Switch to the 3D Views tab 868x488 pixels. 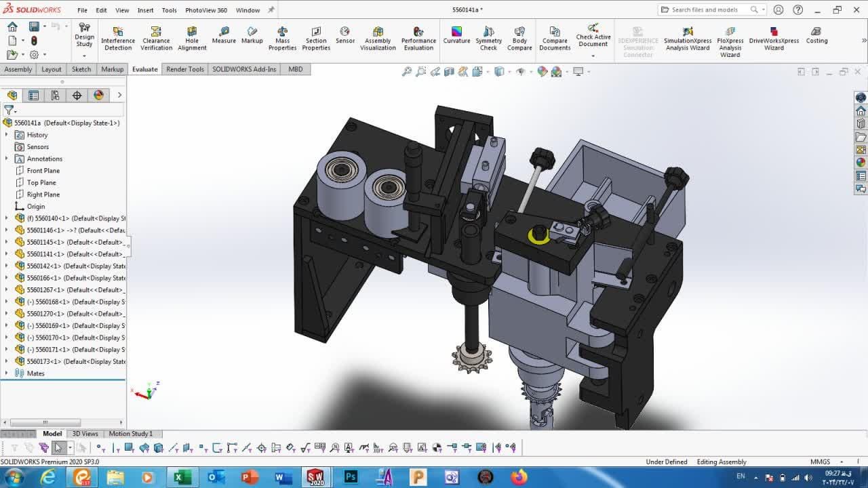pos(85,434)
